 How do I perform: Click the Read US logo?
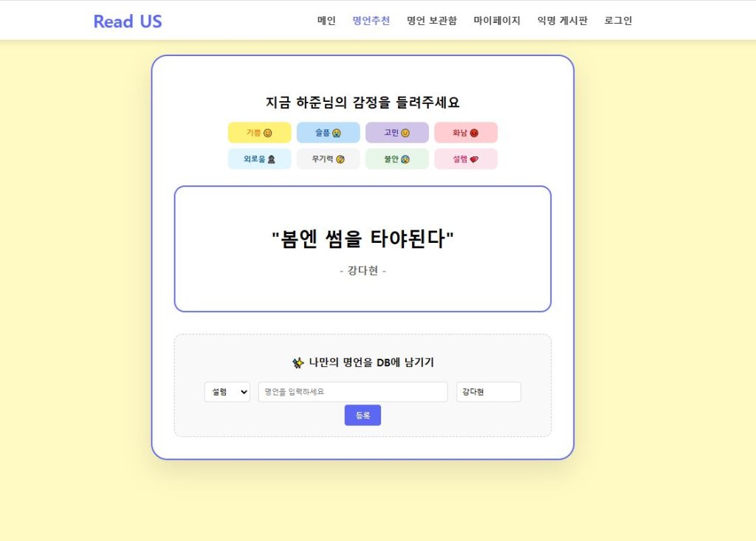(128, 21)
